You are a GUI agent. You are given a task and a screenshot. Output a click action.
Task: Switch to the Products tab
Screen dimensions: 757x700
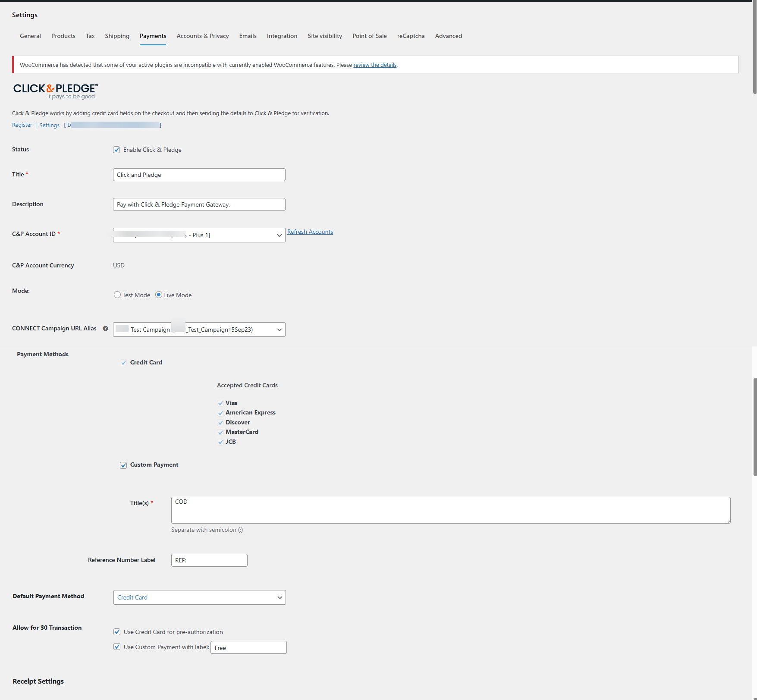(63, 36)
